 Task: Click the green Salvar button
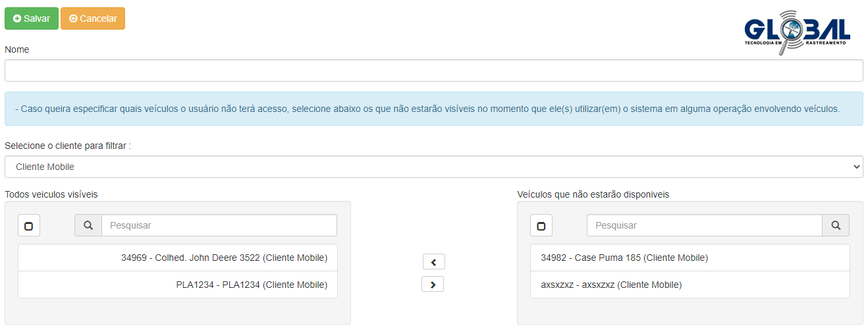click(31, 18)
